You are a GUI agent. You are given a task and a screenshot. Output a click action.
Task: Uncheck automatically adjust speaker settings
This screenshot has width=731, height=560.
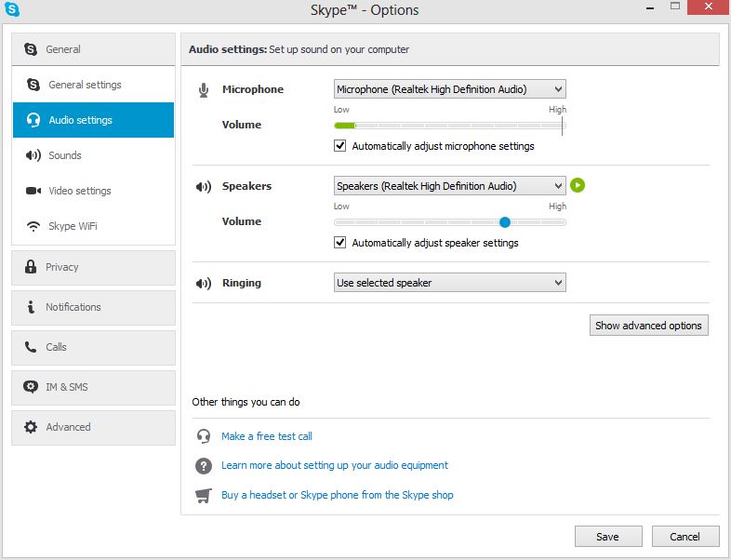tap(340, 243)
